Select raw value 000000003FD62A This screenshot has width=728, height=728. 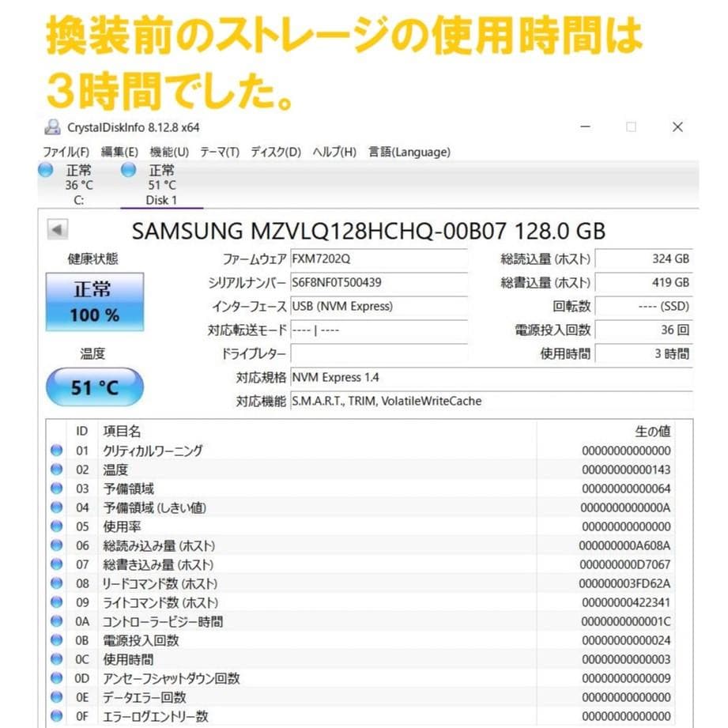click(x=625, y=583)
